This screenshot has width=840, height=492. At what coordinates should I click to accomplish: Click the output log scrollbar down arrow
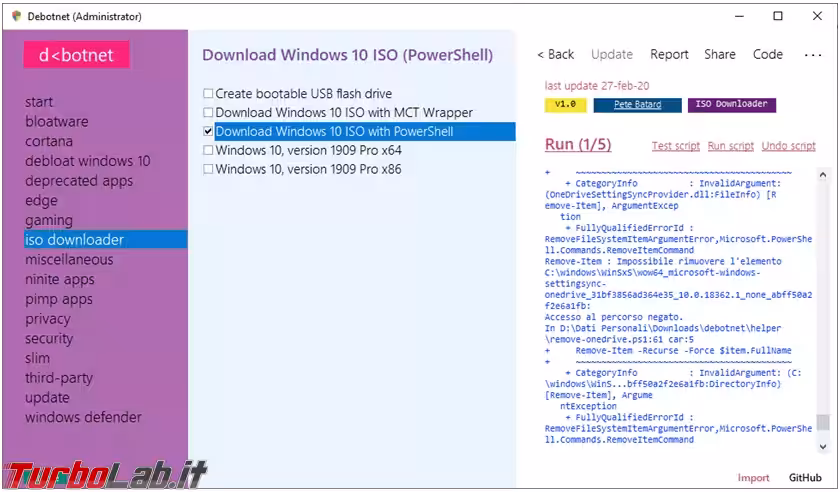pyautogui.click(x=822, y=447)
